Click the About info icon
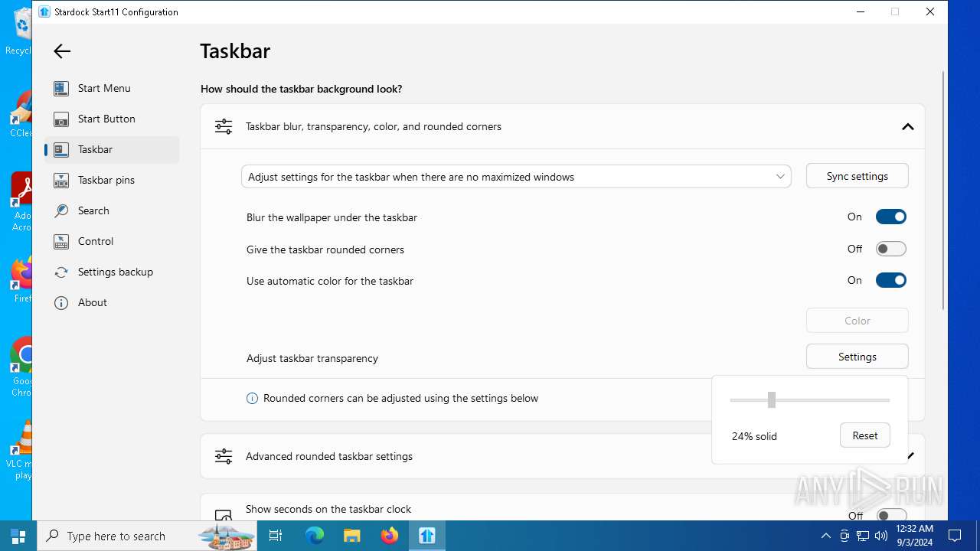 click(61, 302)
